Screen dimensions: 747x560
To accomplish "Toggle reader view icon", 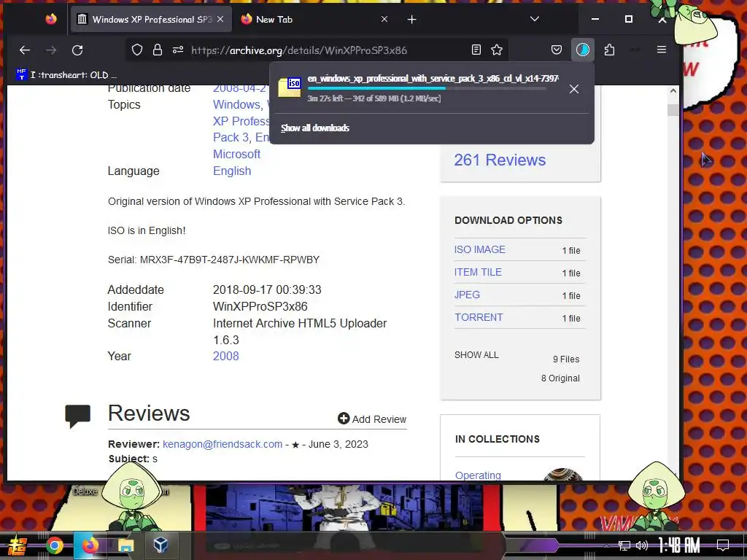I will (476, 50).
